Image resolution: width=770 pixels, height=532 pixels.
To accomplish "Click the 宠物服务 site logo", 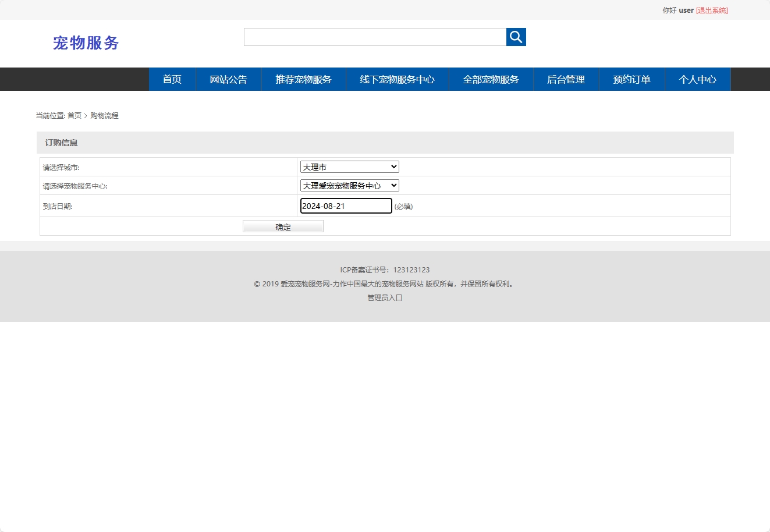I will pyautogui.click(x=86, y=42).
